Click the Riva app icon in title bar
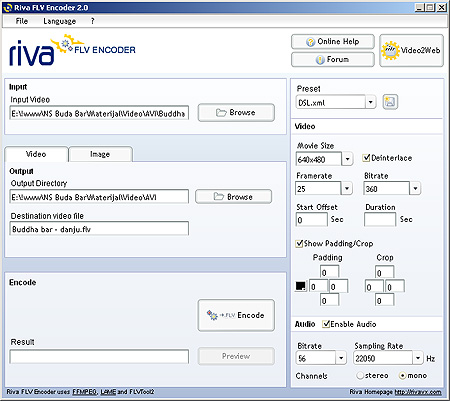This screenshot has width=450, height=401. coord(8,7)
